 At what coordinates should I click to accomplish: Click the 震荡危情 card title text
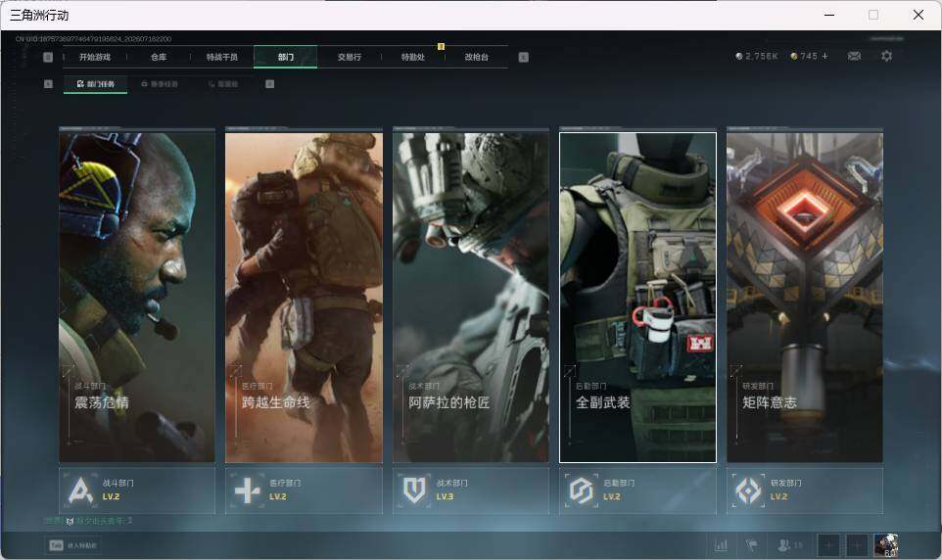click(102, 402)
